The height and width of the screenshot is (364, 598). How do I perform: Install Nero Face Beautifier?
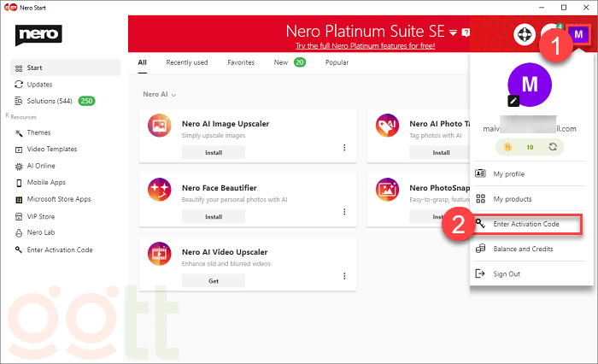213,217
